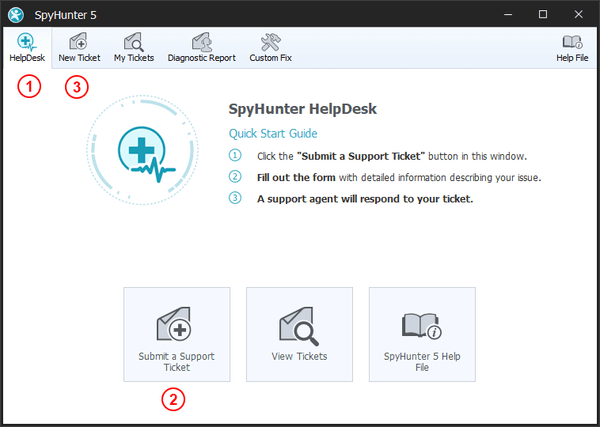This screenshot has width=600, height=427.
Task: Maximize the SpyHunter 5 window
Action: pos(543,14)
